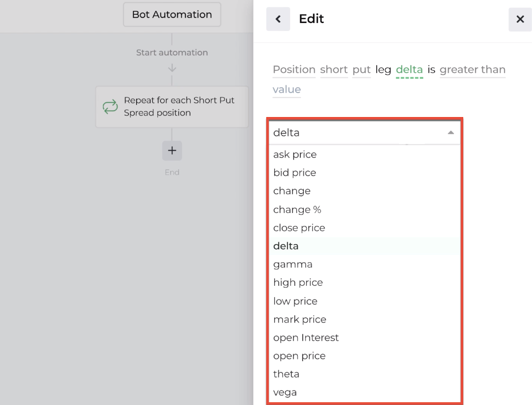This screenshot has height=405, width=532.
Task: Click the plus add-action button
Action: [172, 151]
